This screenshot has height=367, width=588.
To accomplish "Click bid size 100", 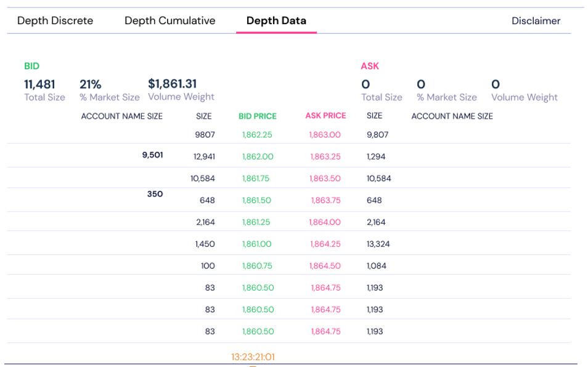I will [x=208, y=266].
